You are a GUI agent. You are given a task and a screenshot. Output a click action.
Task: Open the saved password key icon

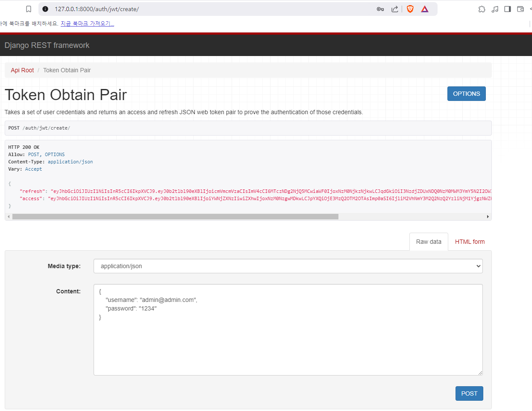(380, 9)
